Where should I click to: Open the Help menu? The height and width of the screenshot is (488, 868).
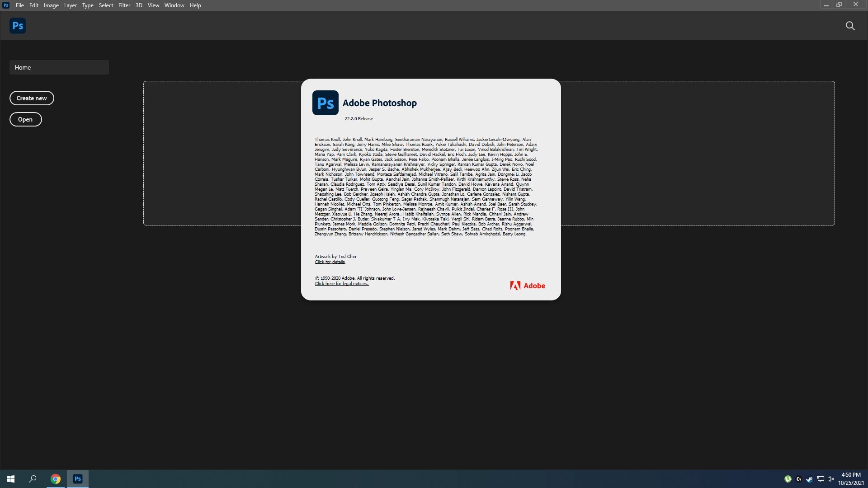(195, 5)
